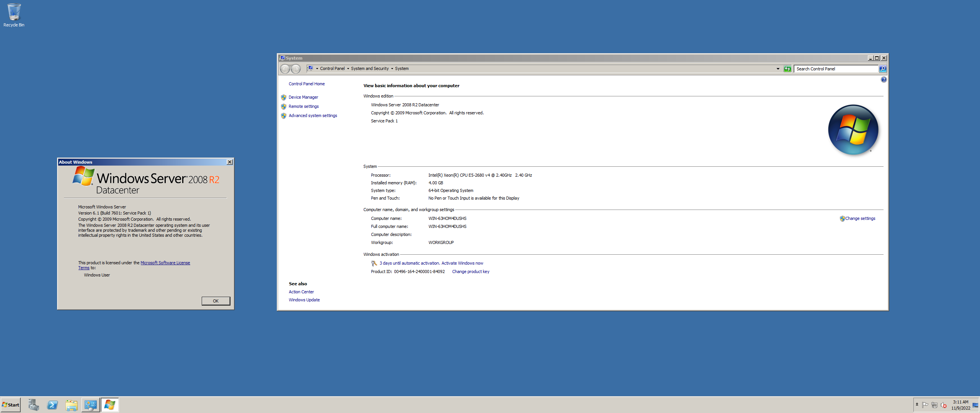Open Control Panel Home link
This screenshot has width=980, height=413.
tap(307, 84)
